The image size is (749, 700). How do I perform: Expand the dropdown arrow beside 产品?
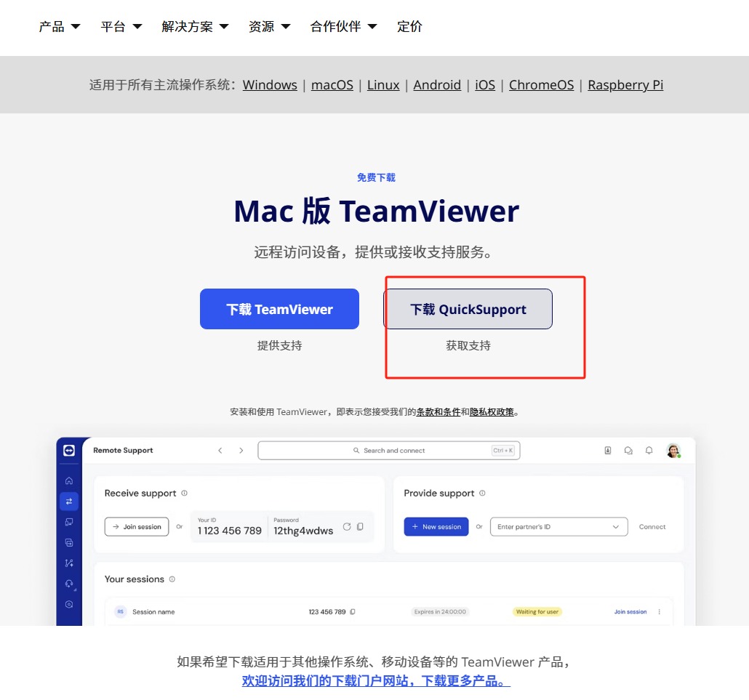pos(76,27)
